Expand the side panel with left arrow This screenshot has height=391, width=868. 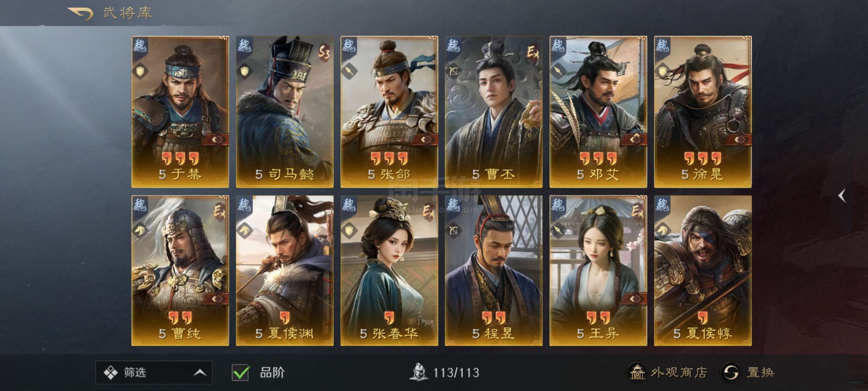point(842,196)
